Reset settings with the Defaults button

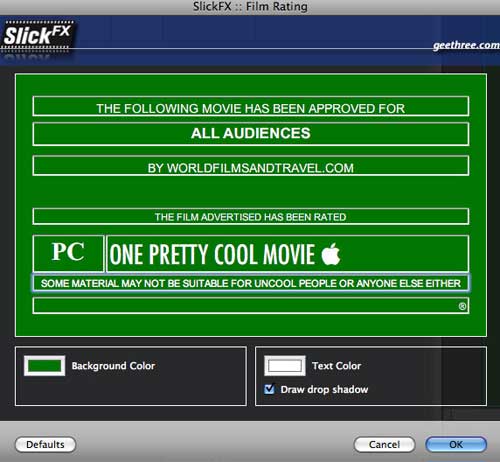[45, 444]
